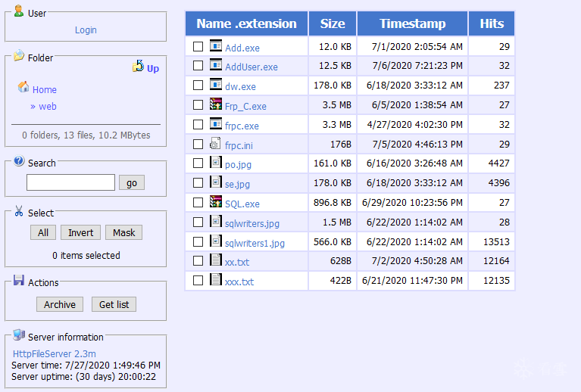Click the SQL.exe file icon
Viewport: 581px width, 392px height.
point(216,202)
